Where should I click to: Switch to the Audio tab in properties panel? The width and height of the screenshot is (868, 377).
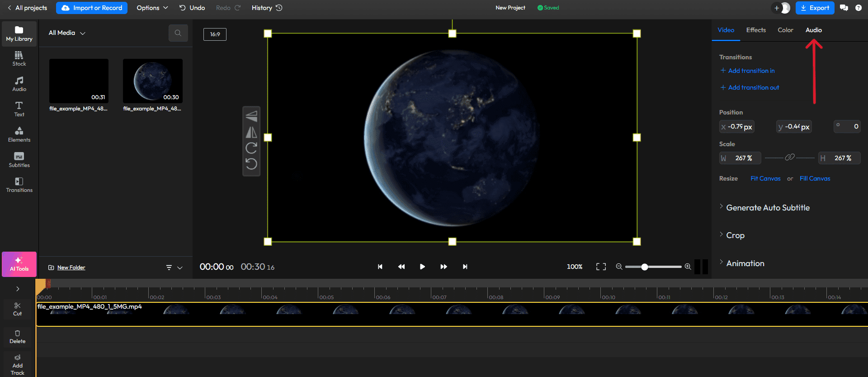[x=814, y=30]
